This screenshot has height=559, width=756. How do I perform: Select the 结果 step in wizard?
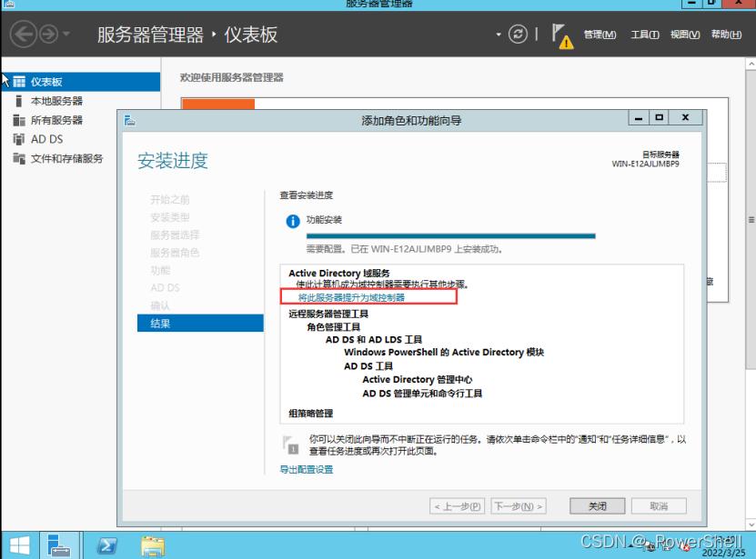[x=200, y=324]
